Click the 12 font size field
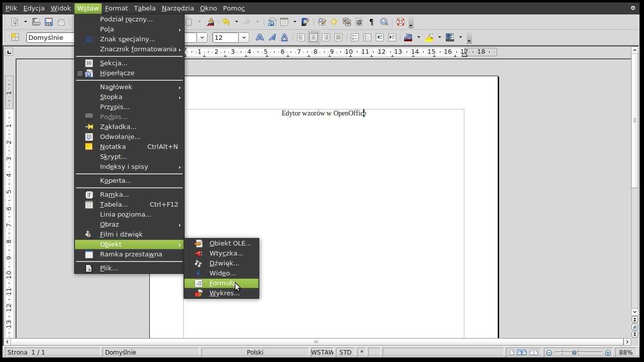 (226, 37)
